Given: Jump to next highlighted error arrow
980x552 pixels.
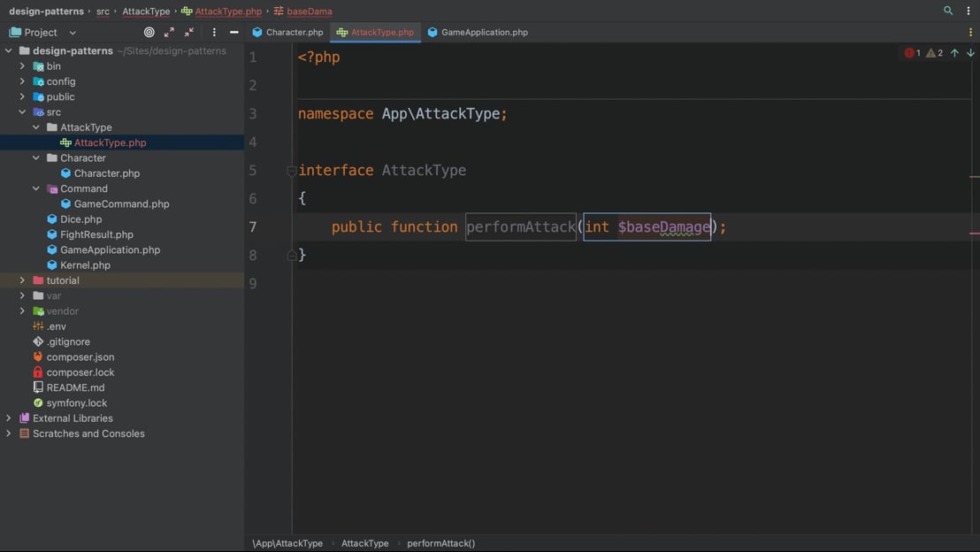Looking at the screenshot, I should (970, 53).
